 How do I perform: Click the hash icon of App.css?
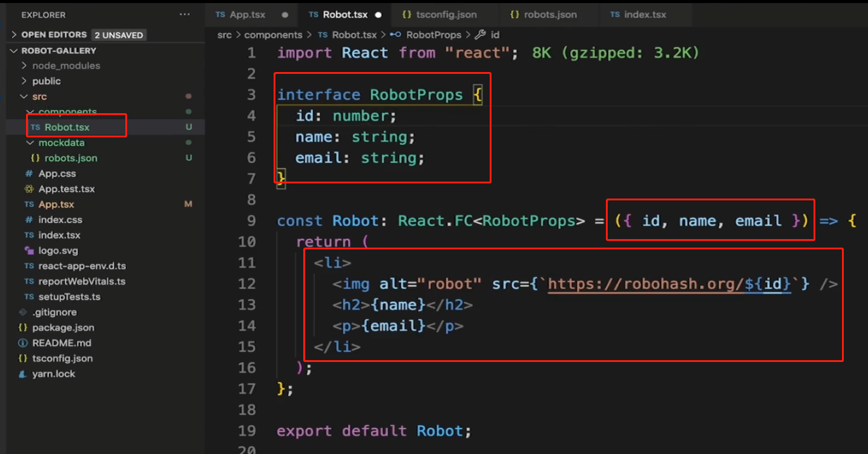pos(28,174)
